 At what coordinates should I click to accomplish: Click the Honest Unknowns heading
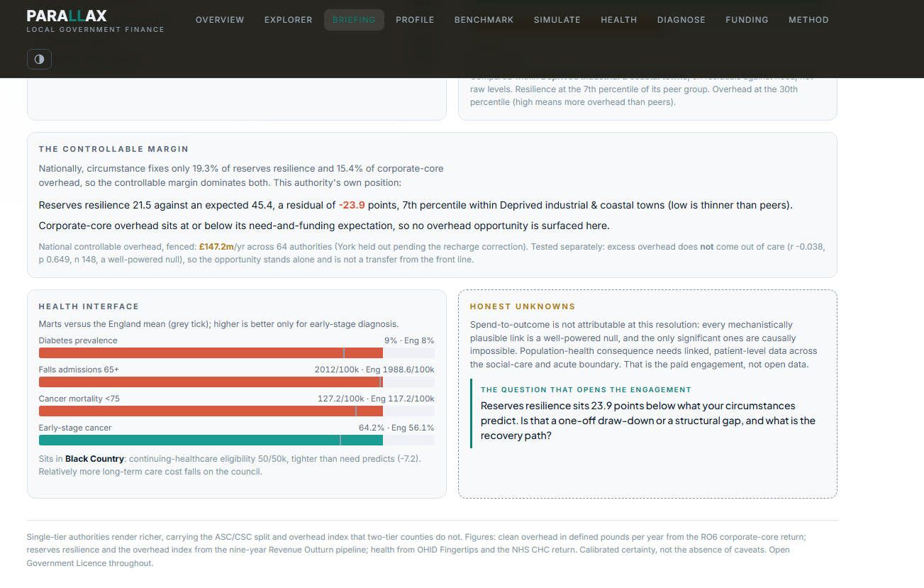[523, 306]
